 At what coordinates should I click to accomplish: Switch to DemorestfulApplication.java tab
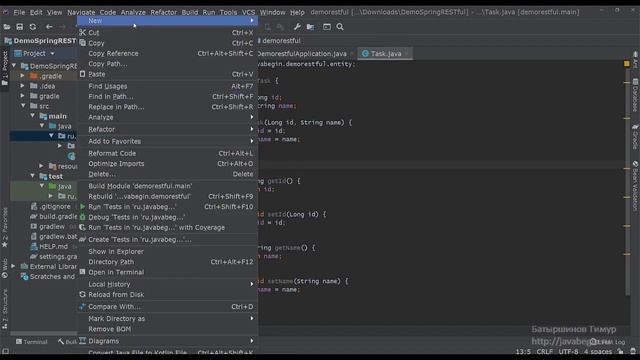click(303, 53)
